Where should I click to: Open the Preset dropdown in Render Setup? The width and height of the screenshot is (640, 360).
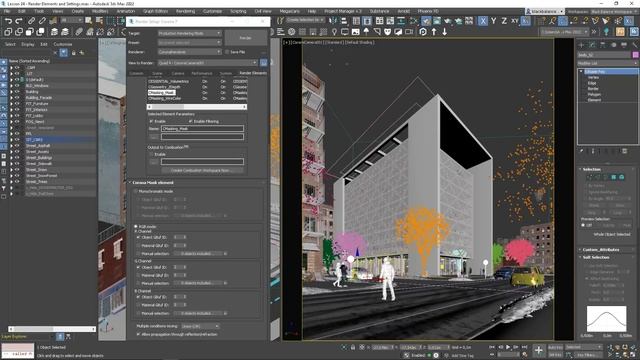[x=189, y=42]
